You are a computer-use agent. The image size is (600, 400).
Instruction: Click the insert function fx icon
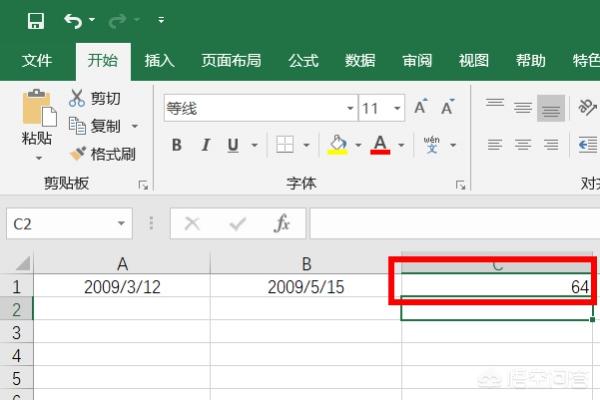pyautogui.click(x=282, y=224)
